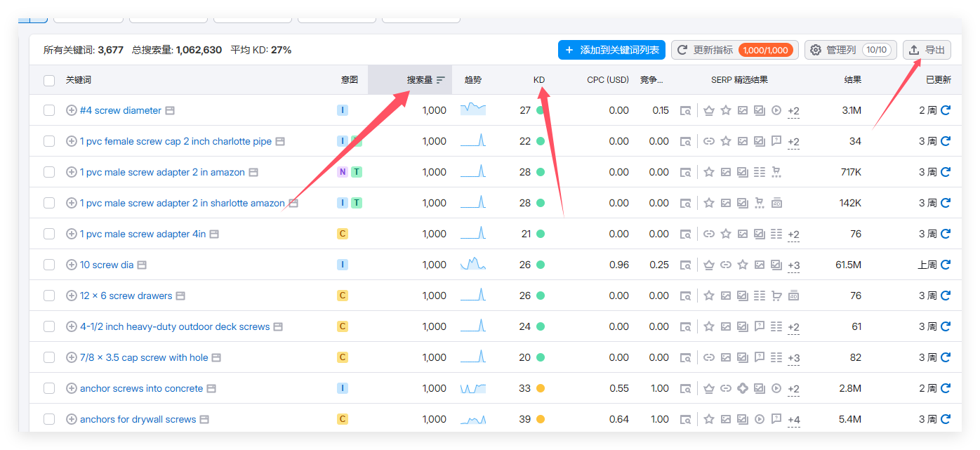Plus icon beside 12 × 6 screw drawers
Screen dimensions: 980x450
(x=71, y=296)
